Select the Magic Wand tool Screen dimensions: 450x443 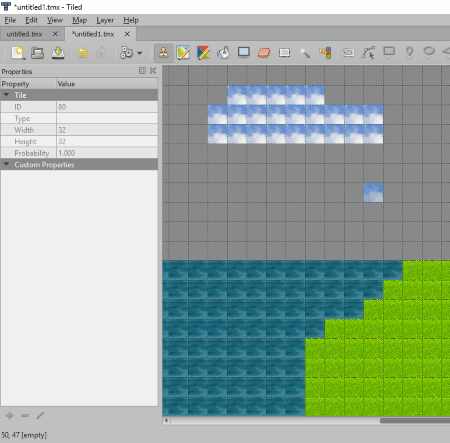point(305,53)
